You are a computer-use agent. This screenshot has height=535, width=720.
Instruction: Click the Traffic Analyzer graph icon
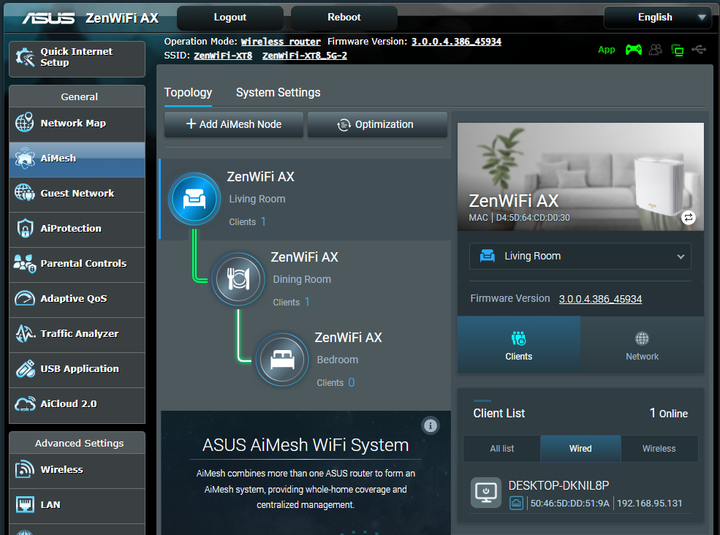(x=25, y=333)
